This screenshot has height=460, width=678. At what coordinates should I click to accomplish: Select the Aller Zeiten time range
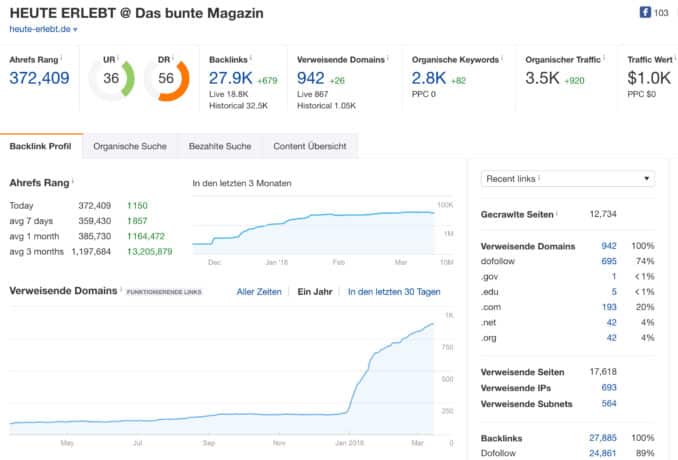coord(259,292)
